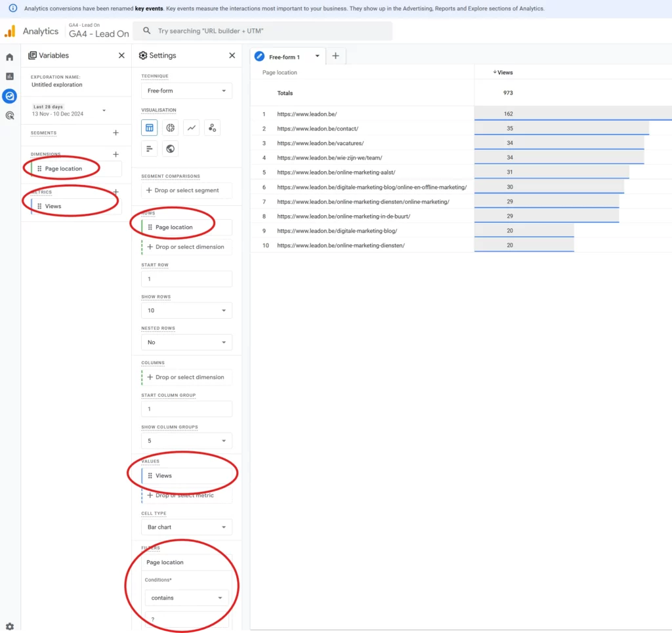Click the filter expression input field

[186, 620]
